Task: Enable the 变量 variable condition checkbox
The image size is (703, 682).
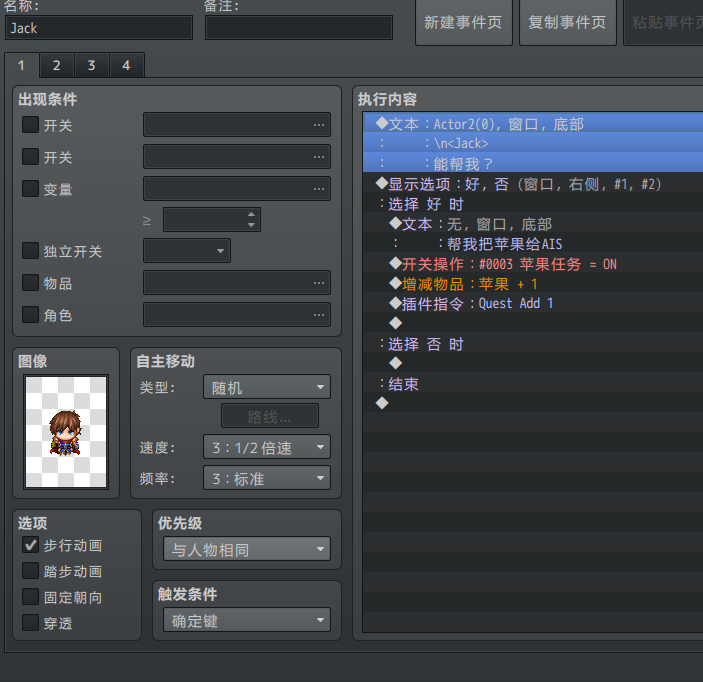Action: (x=30, y=189)
